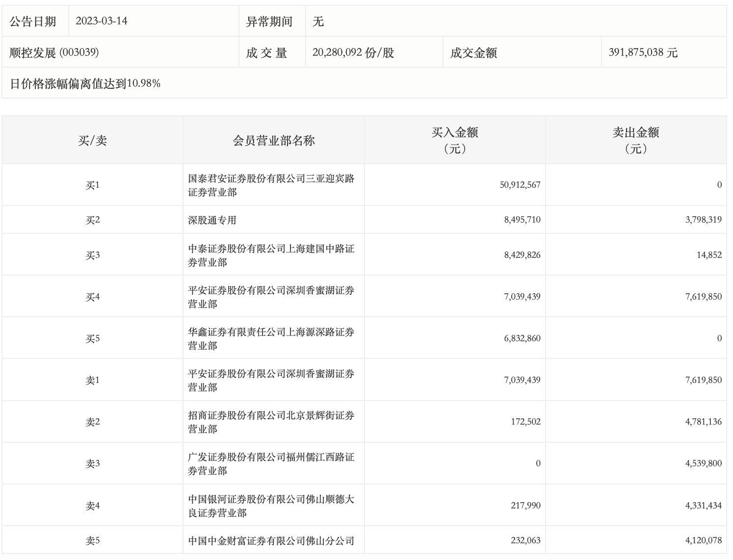Screen dimensions: 733x560
Task: Click 华鑫证券上海源深路 branch name
Action: coord(271,339)
